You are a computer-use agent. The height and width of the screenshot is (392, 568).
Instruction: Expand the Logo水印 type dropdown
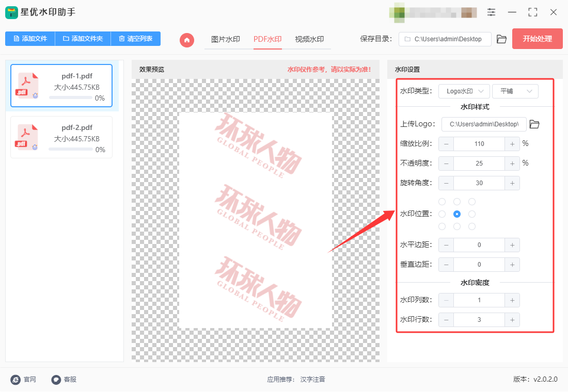pos(464,91)
